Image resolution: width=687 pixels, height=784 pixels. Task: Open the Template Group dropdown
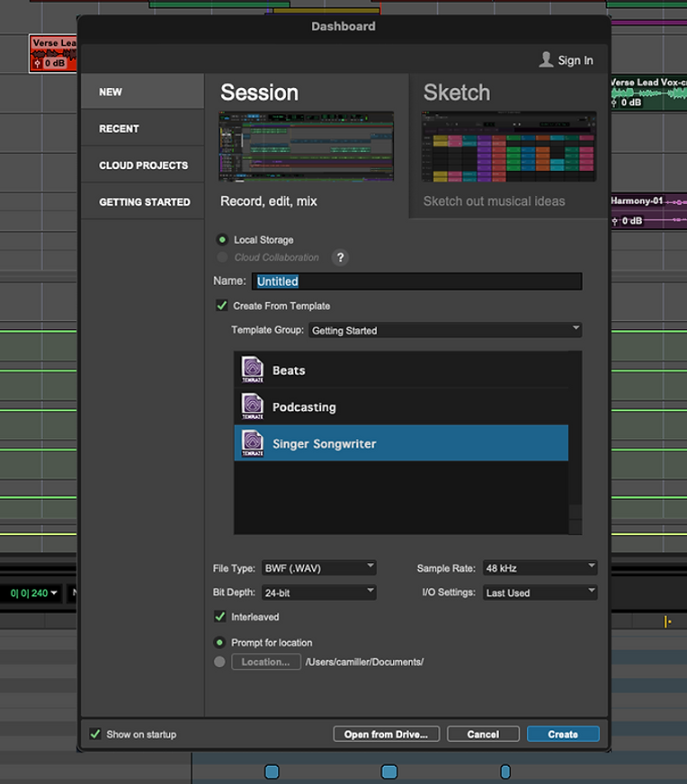(x=445, y=330)
